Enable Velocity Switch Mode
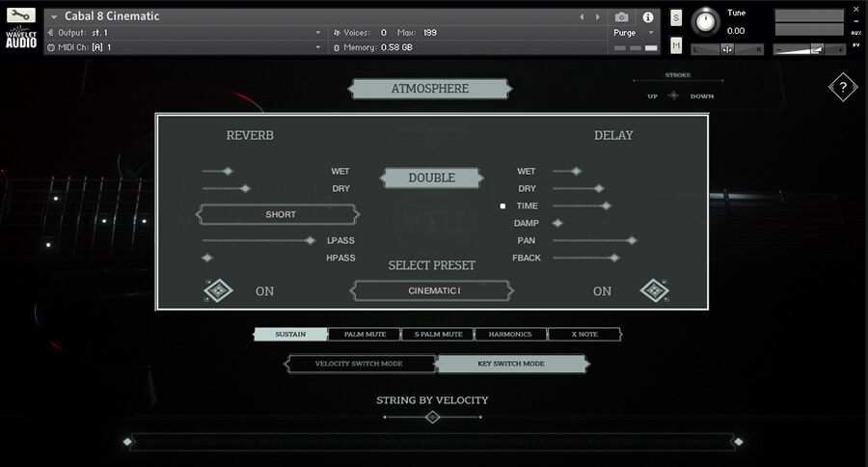868x467 pixels. (359, 364)
